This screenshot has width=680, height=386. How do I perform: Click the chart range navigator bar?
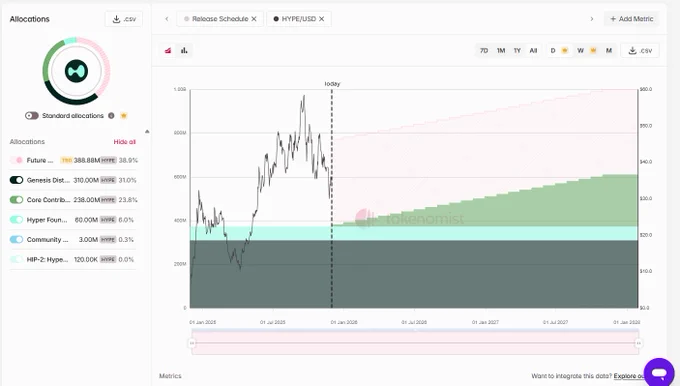click(415, 342)
